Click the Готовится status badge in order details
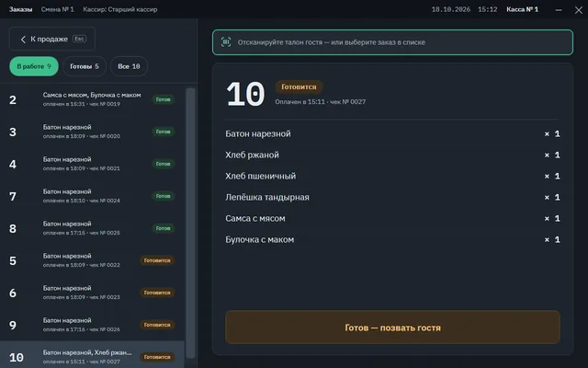 (x=299, y=86)
